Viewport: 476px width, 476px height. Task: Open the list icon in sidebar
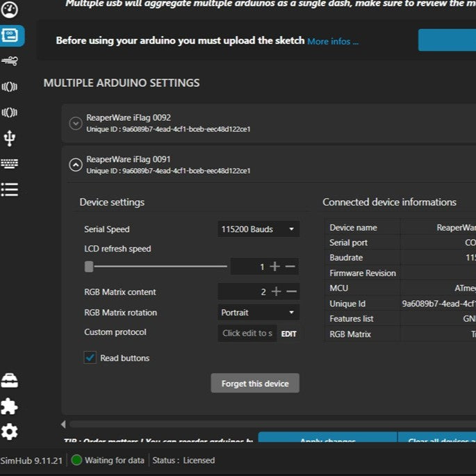pyautogui.click(x=10, y=190)
